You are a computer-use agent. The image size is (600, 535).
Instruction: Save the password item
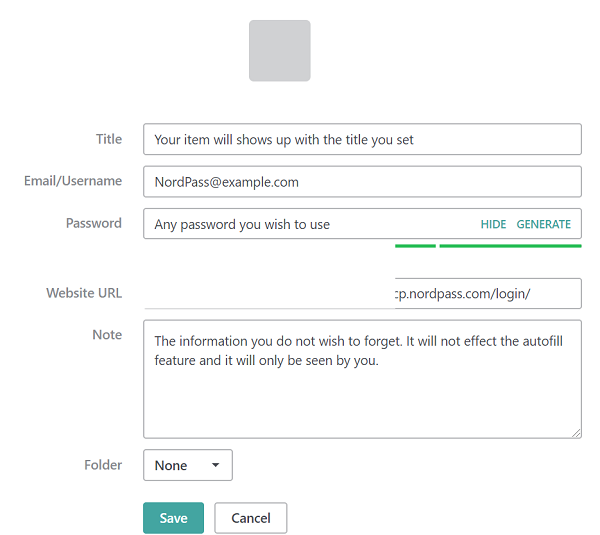point(173,518)
